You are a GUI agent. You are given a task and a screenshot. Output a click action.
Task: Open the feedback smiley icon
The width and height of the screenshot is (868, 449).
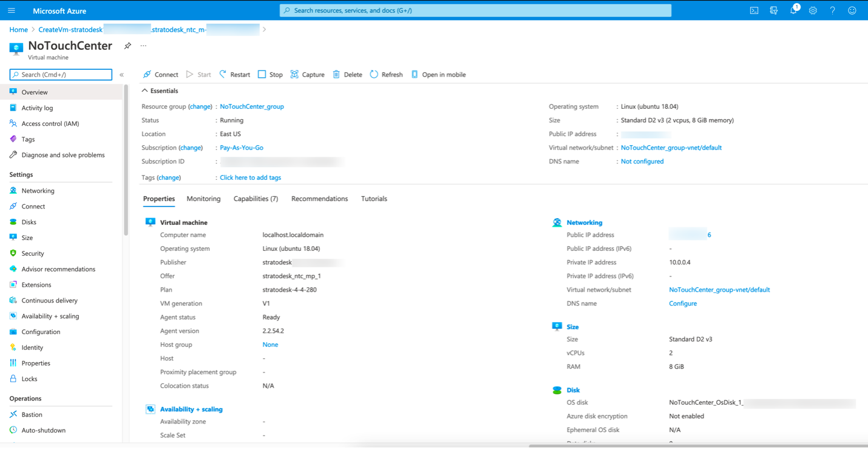[x=852, y=10]
